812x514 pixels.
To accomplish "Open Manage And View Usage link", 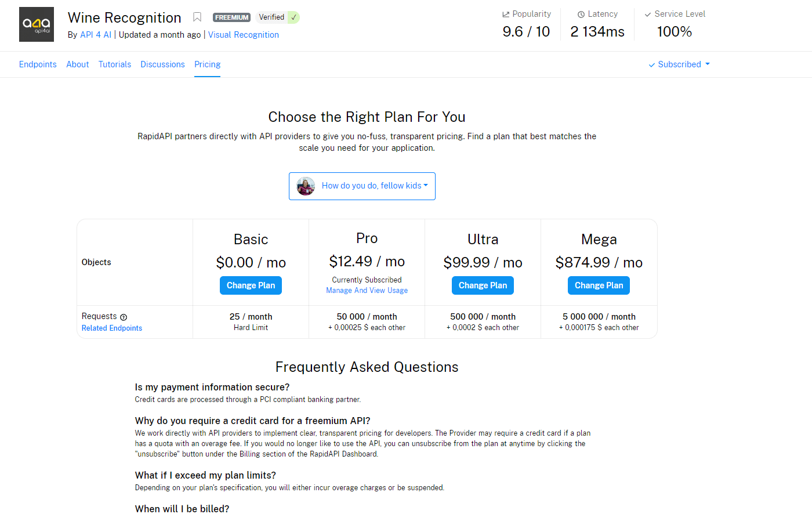I will click(x=367, y=291).
